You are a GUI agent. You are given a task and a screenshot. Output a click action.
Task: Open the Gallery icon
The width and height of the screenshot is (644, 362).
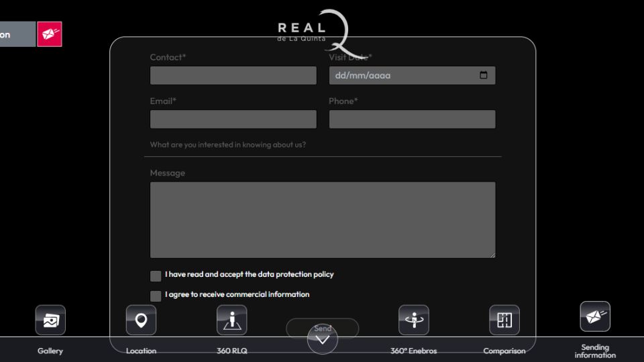(50, 320)
